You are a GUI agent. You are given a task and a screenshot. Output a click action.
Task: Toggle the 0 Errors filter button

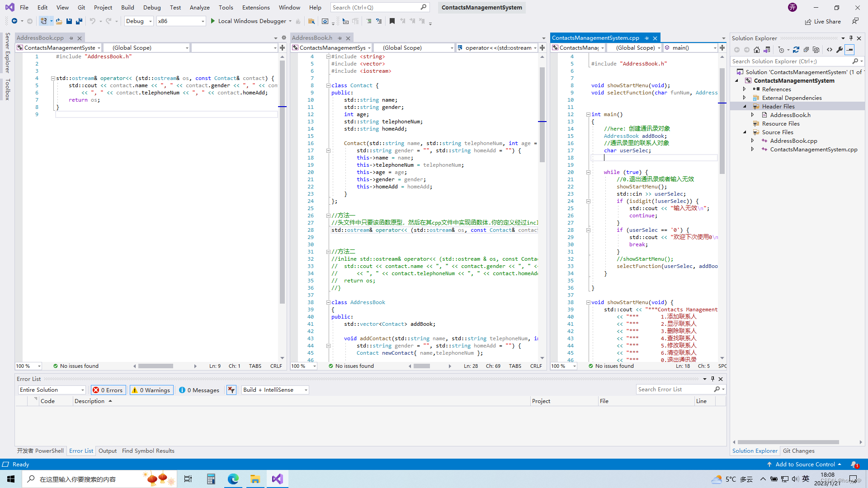[108, 390]
